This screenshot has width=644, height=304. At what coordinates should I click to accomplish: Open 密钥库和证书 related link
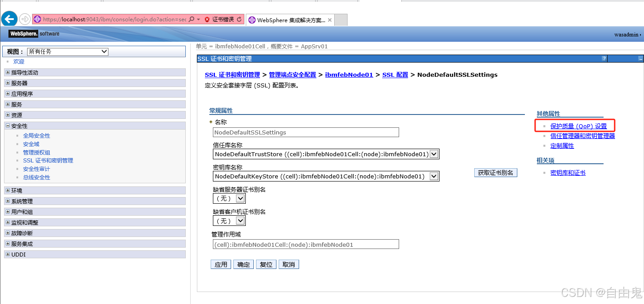[x=568, y=173]
